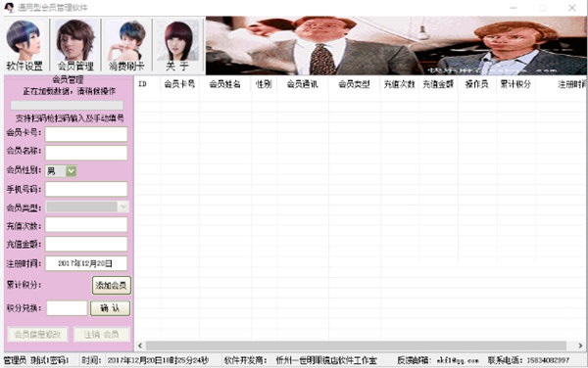Sort by 性别 column header

click(x=264, y=84)
